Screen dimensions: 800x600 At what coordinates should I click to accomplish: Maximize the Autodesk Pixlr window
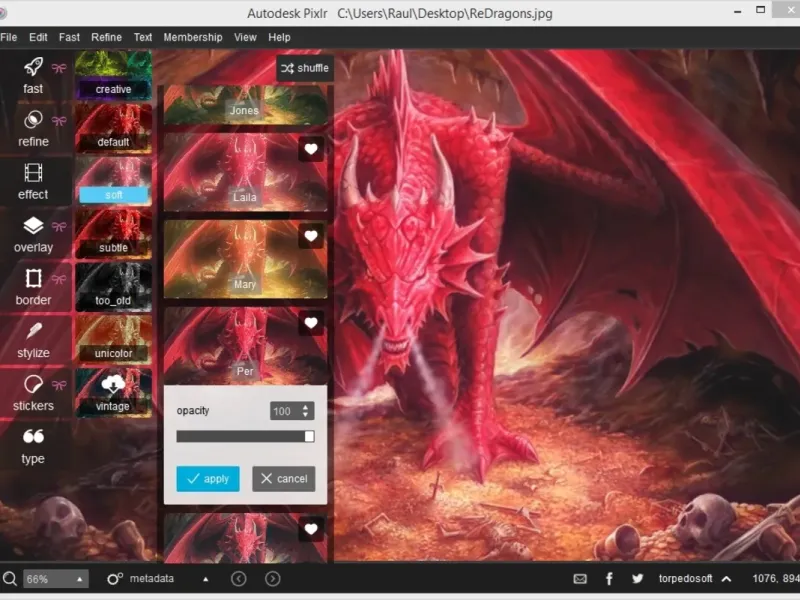point(761,10)
